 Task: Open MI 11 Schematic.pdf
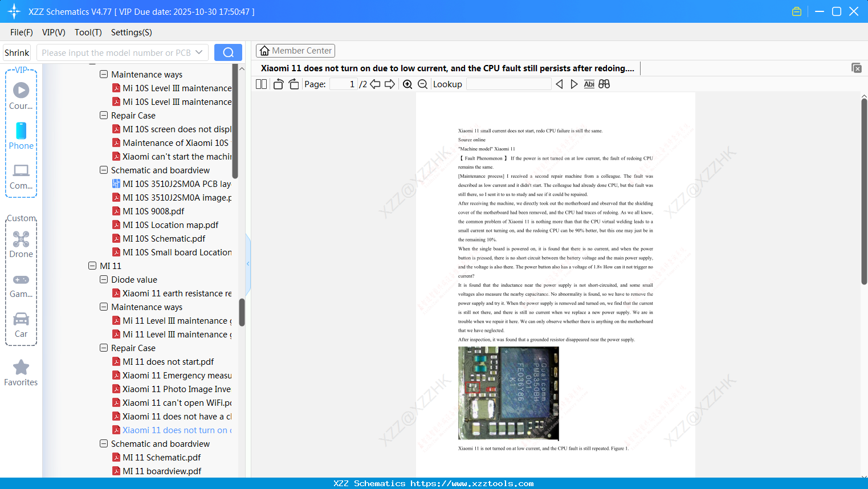(156, 458)
